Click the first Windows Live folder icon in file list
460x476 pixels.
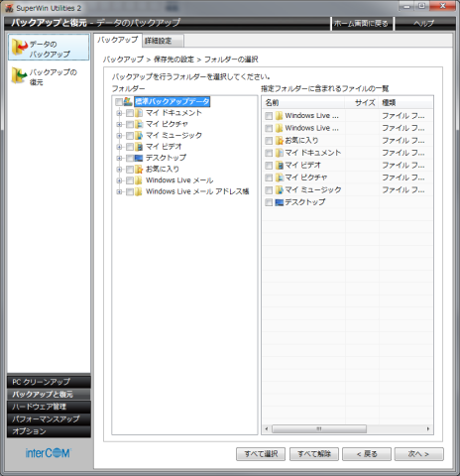pos(280,116)
